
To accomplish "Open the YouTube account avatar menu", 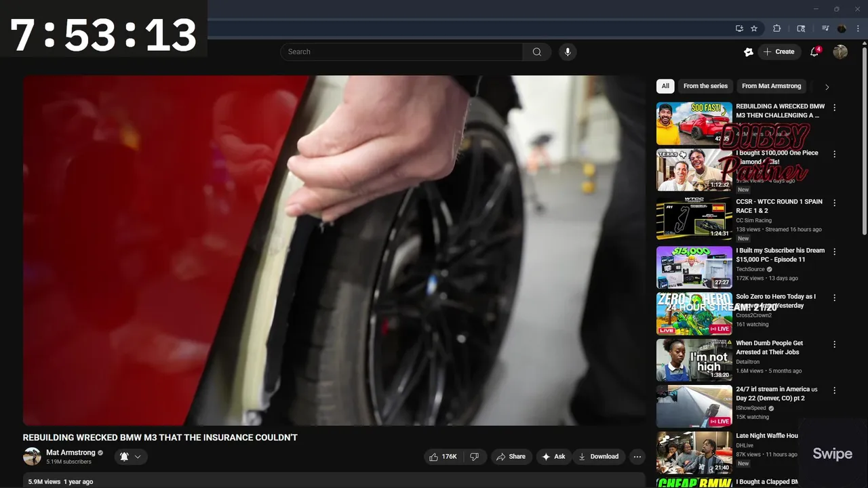I will [840, 52].
